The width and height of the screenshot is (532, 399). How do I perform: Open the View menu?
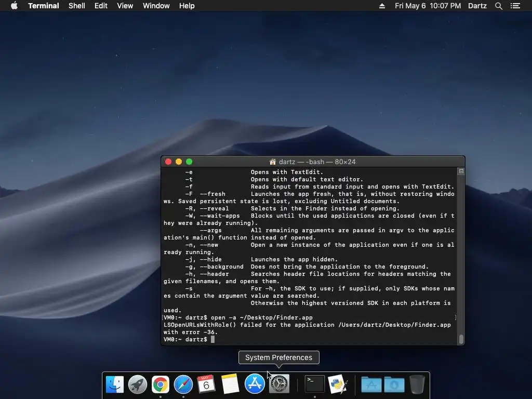125,6
